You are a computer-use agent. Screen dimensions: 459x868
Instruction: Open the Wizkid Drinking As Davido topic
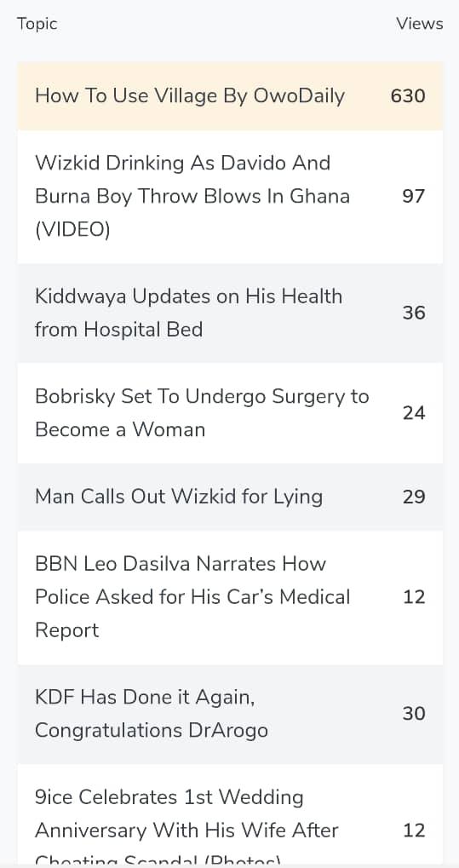pos(192,197)
